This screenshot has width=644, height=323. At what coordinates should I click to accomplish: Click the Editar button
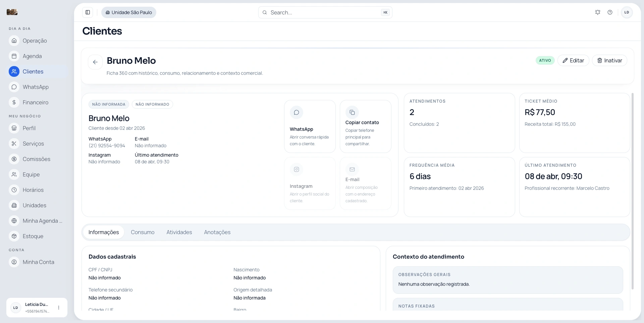573,60
